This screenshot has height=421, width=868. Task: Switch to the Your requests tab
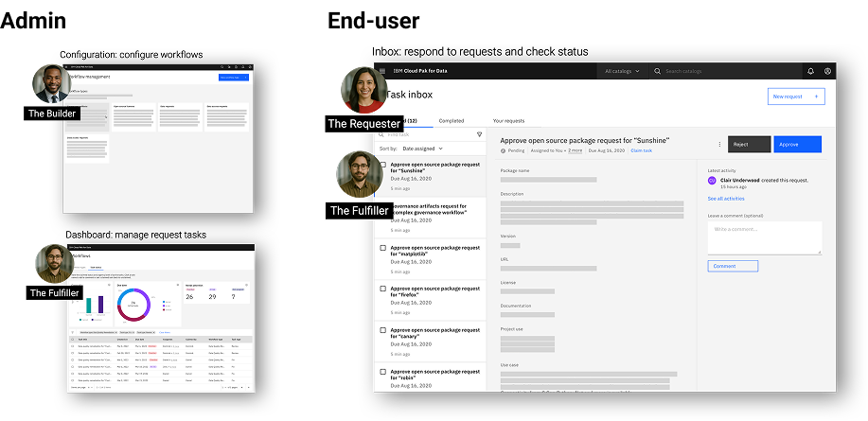click(x=508, y=120)
